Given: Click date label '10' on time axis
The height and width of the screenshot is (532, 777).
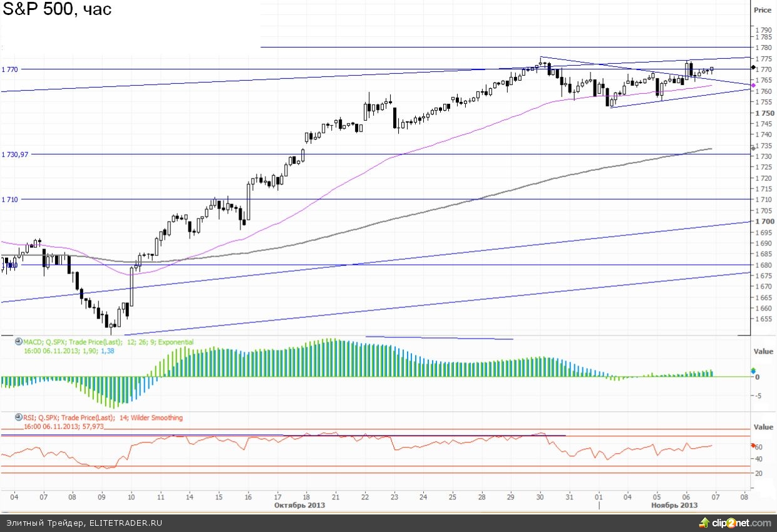Looking at the screenshot, I should click(x=131, y=497).
